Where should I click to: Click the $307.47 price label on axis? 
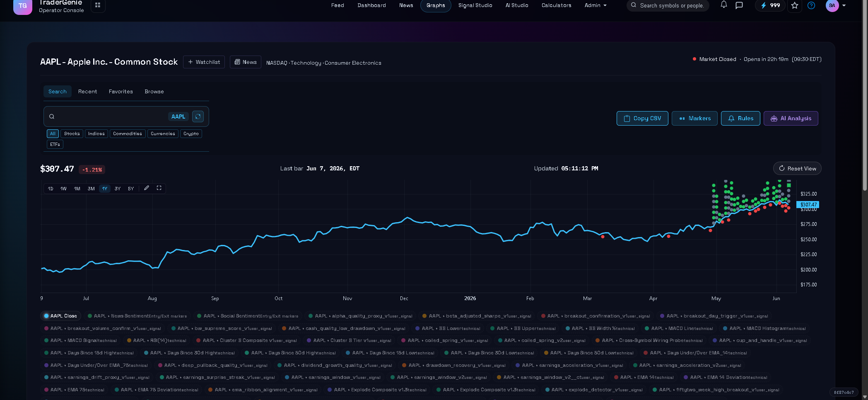click(x=808, y=205)
